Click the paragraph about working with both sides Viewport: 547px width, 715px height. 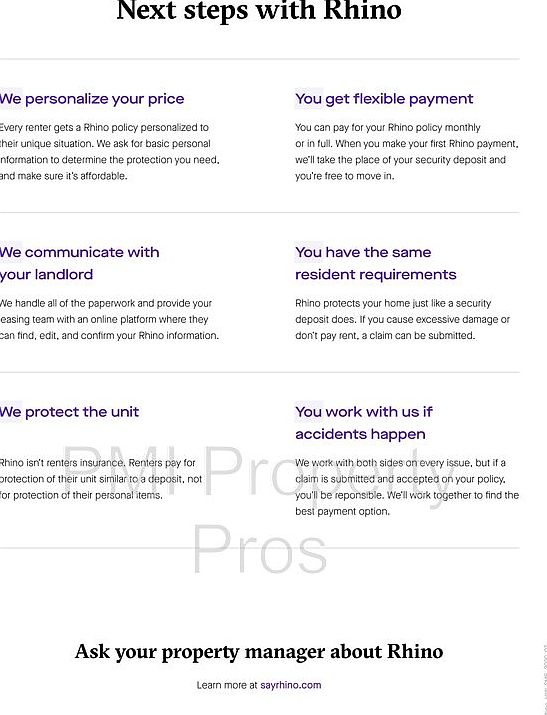[x=407, y=487]
